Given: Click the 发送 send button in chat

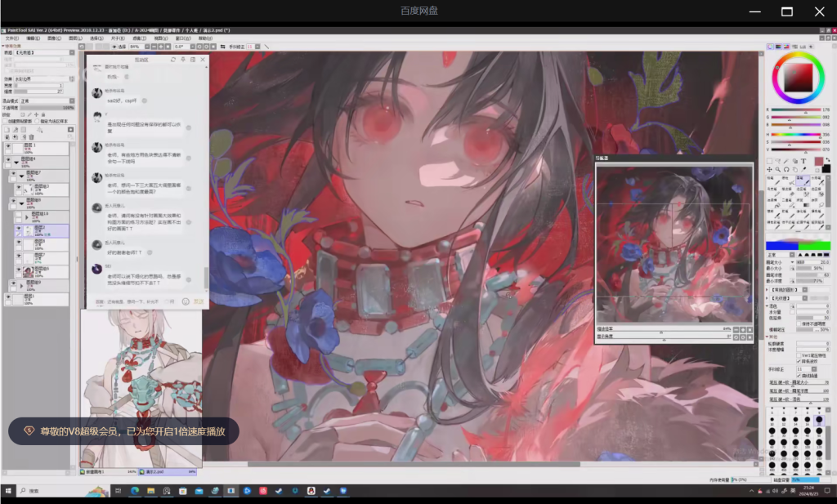Looking at the screenshot, I should 199,301.
